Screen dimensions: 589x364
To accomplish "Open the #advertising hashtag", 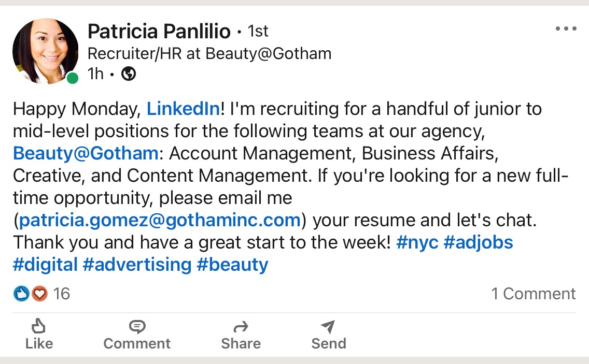I will [x=137, y=265].
